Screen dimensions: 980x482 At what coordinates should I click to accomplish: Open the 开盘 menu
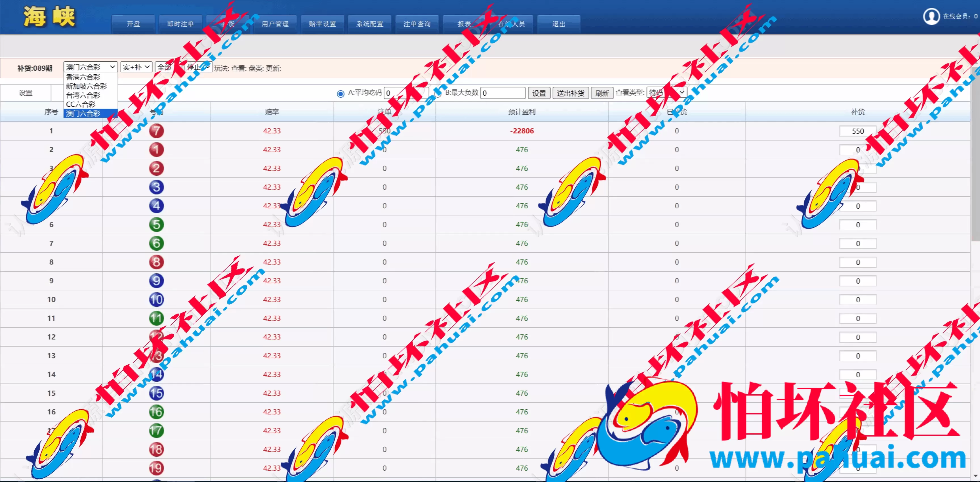(133, 24)
